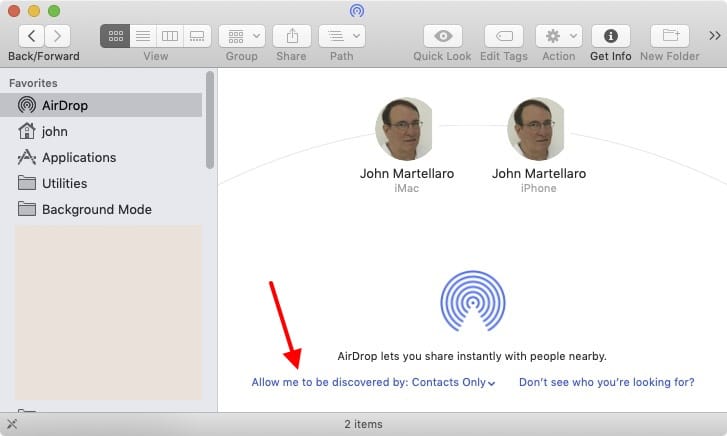Click the Get Info button
727x436 pixels.
611,36
